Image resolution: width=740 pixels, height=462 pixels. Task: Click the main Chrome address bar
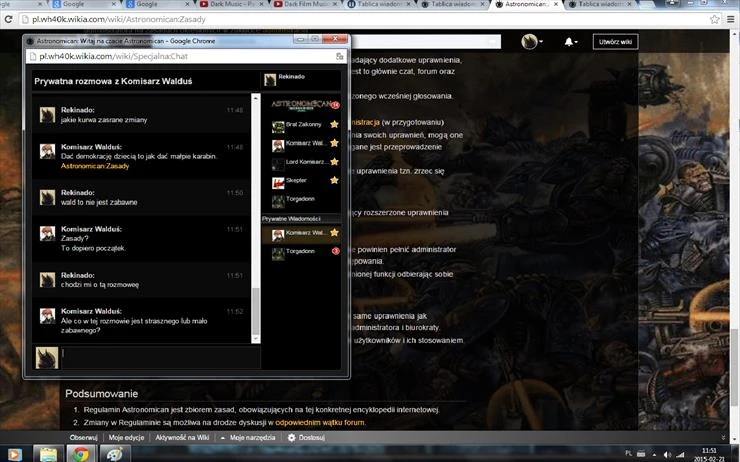pos(363,19)
